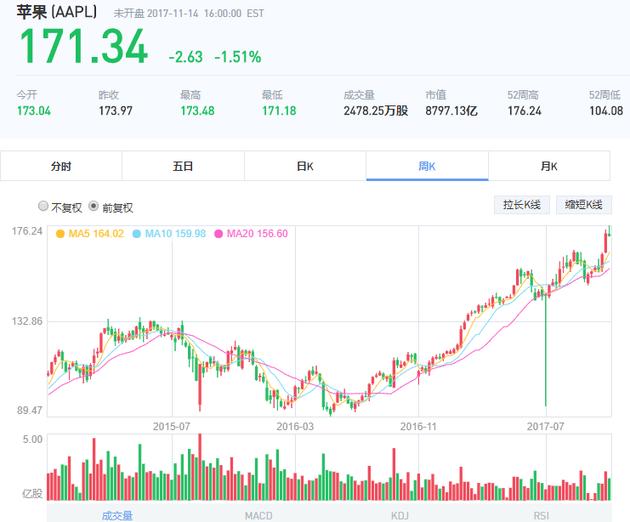Show the 成交量 volume indicator
This screenshot has height=522, width=630.
pyautogui.click(x=117, y=516)
